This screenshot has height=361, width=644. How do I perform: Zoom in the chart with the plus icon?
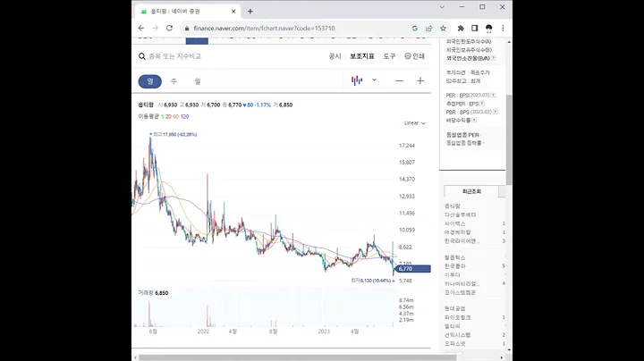420,80
